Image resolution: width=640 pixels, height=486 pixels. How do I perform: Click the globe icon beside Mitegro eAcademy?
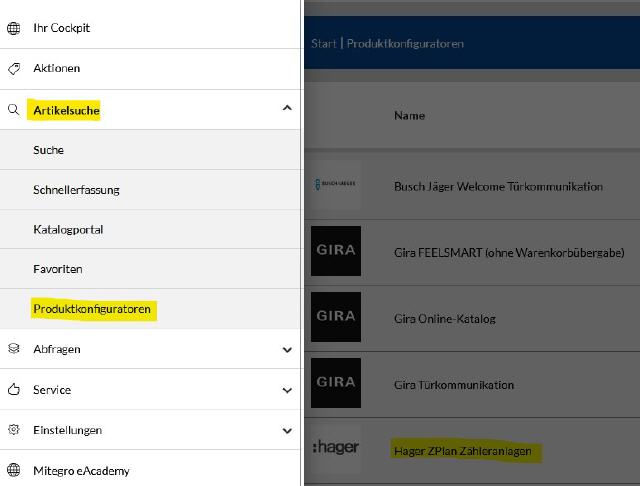pyautogui.click(x=13, y=470)
